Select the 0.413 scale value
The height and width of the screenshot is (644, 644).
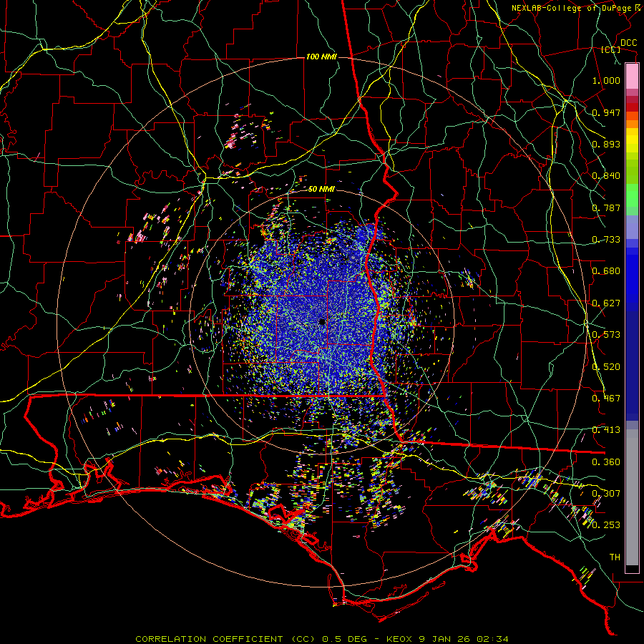click(606, 430)
